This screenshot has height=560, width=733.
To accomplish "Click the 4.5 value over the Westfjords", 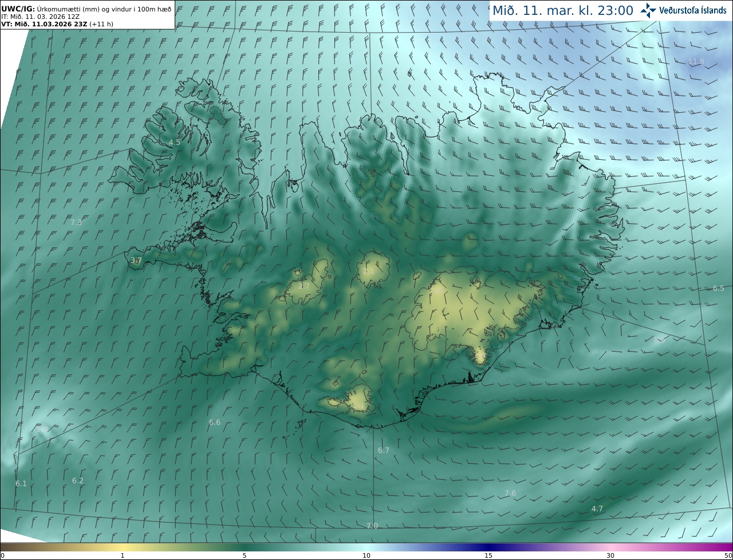I will 175,142.
